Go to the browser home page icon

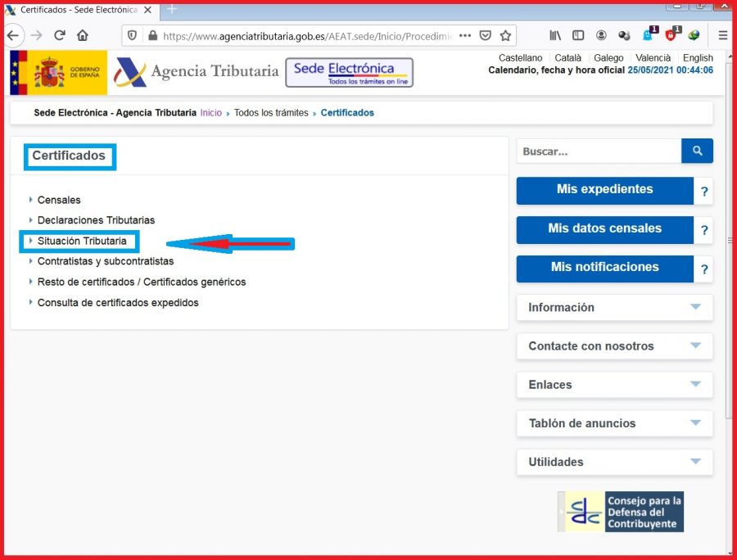coord(83,35)
